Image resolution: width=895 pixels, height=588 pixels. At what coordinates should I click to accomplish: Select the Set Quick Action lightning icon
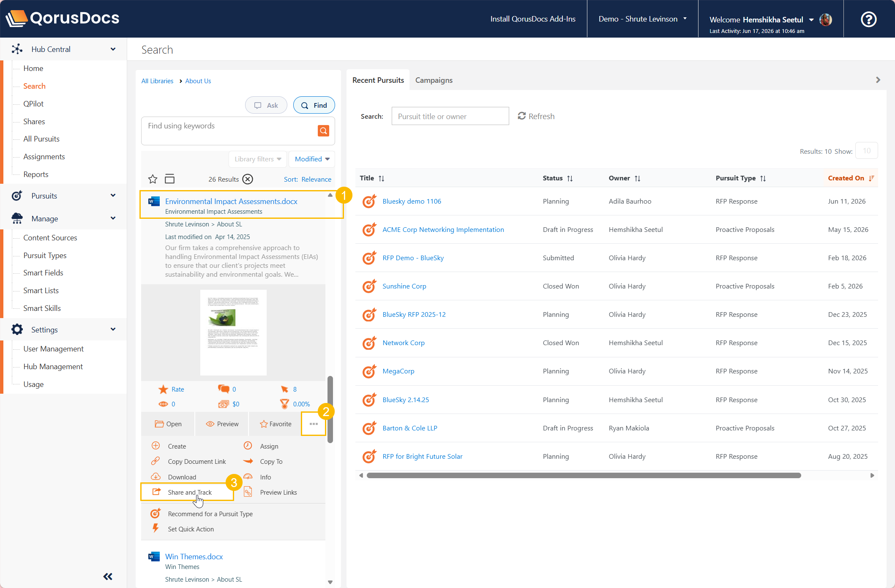(x=156, y=528)
